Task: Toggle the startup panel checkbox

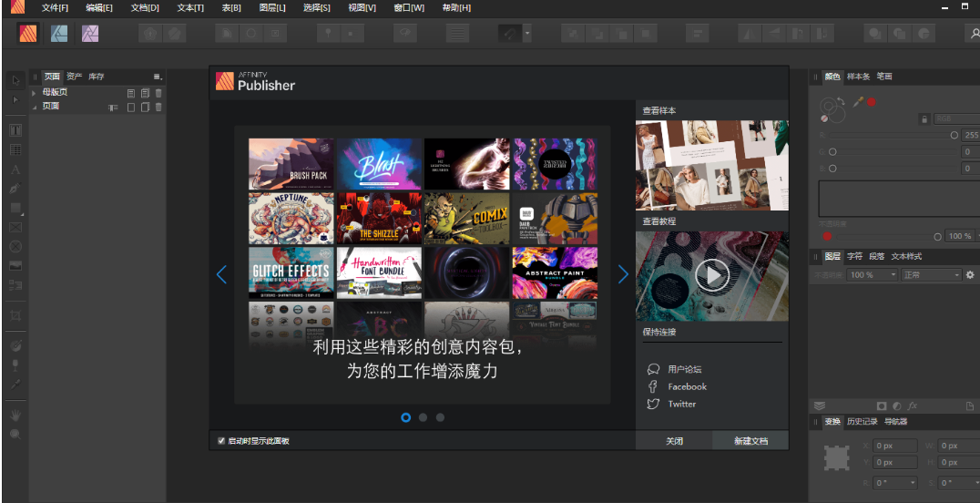Action: pos(220,441)
